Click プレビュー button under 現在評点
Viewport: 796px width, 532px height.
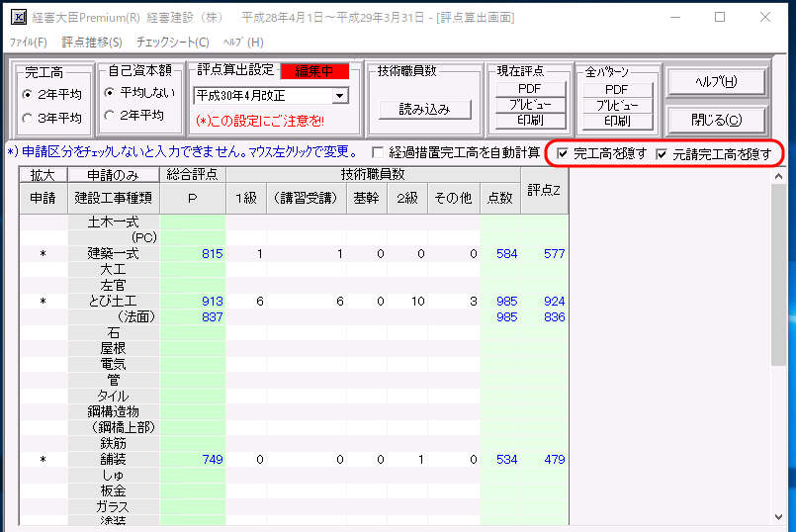[x=530, y=105]
